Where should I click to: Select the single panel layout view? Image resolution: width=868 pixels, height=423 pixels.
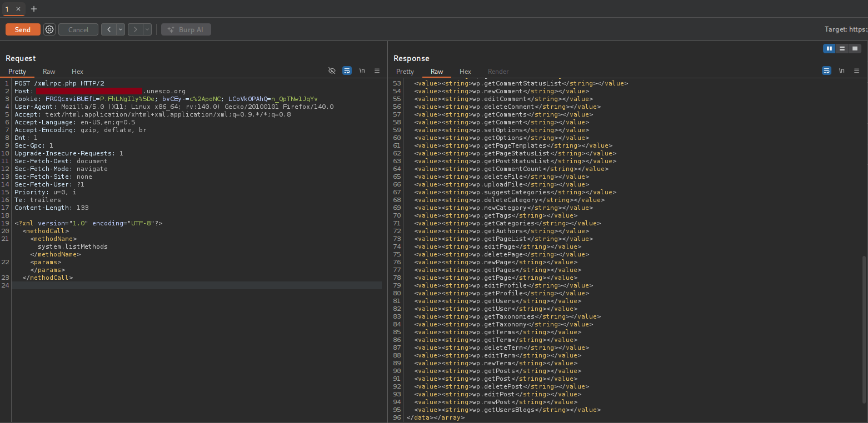pos(855,48)
